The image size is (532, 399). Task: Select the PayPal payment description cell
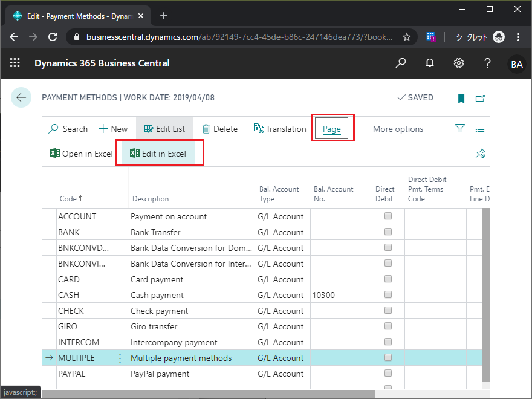[x=192, y=374]
